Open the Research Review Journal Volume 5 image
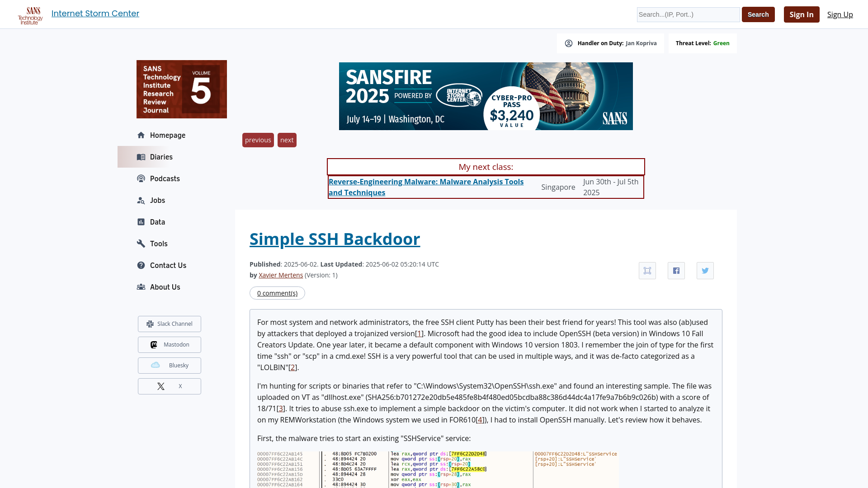Screen dimensions: 868x488 coord(182,89)
